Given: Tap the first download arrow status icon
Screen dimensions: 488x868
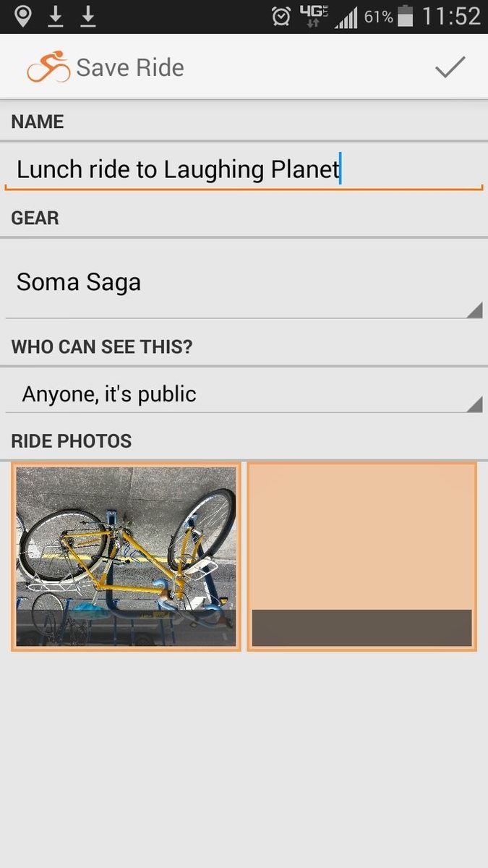Looking at the screenshot, I should pos(56,16).
